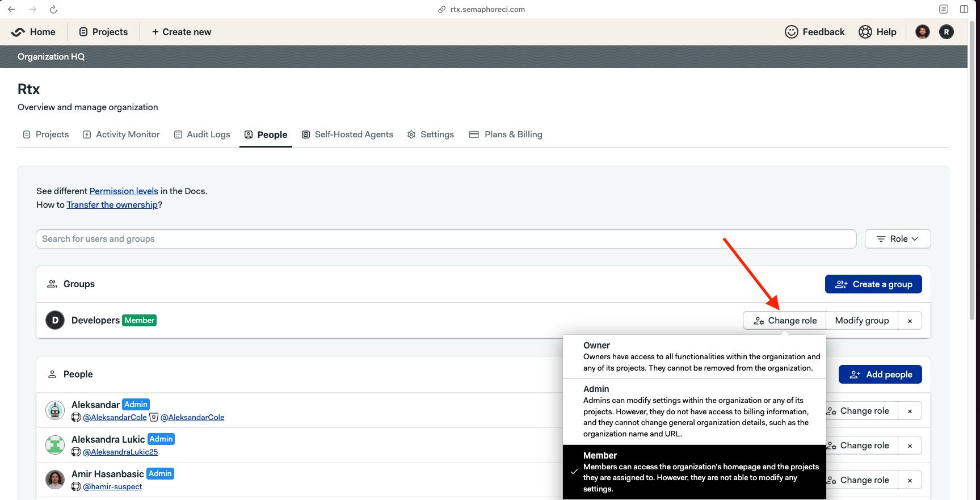This screenshot has height=500, width=980.
Task: Focus the Search for users and groups field
Action: pos(446,239)
